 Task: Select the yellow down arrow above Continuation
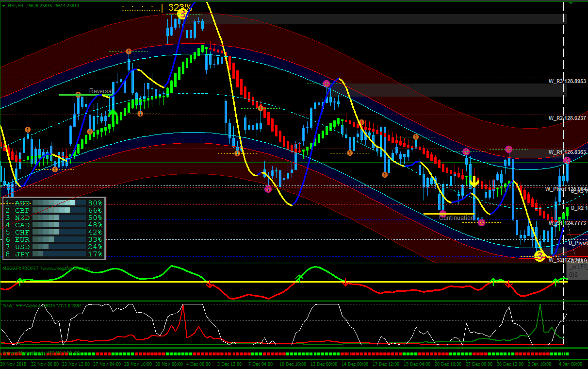[474, 182]
